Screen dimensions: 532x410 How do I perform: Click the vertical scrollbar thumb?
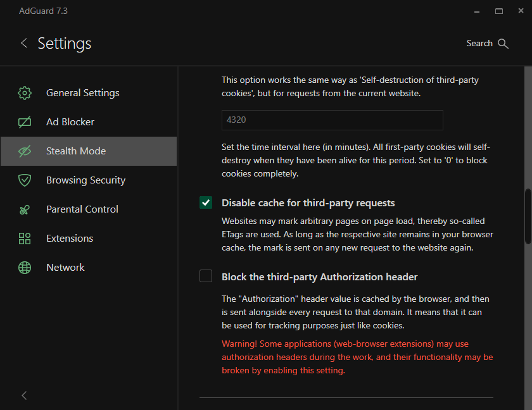point(528,216)
